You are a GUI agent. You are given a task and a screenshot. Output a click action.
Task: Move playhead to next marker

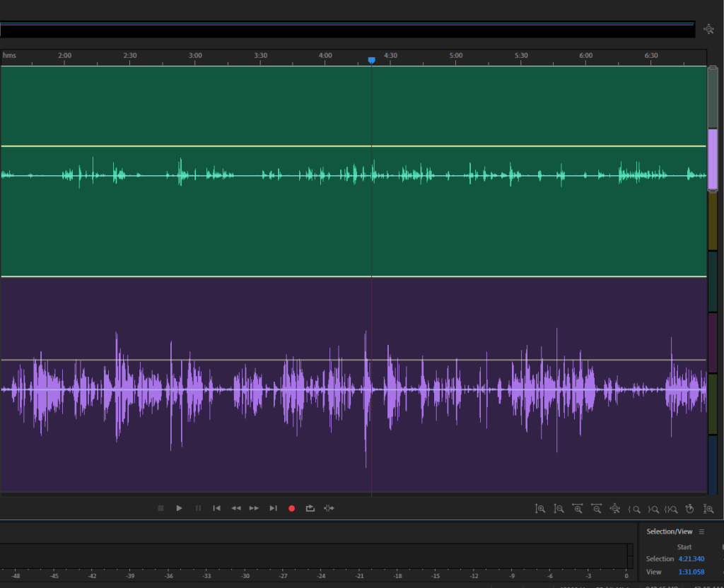[x=273, y=508]
